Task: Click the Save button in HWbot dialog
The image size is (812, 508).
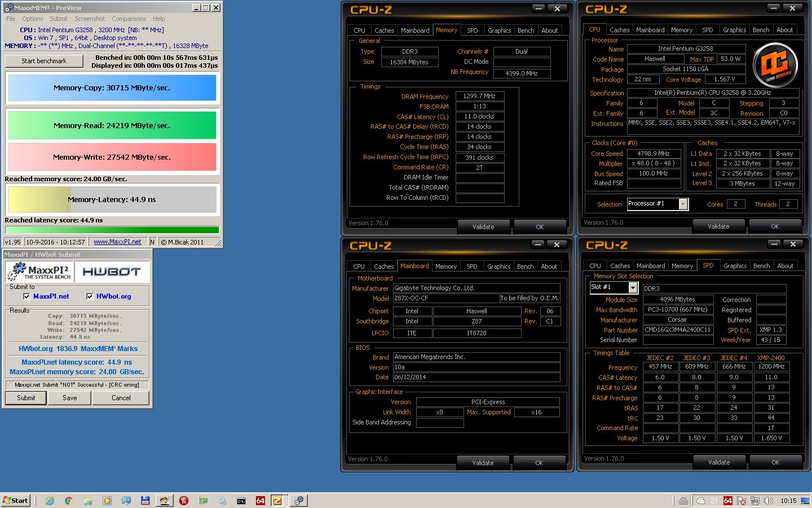Action: coord(70,398)
